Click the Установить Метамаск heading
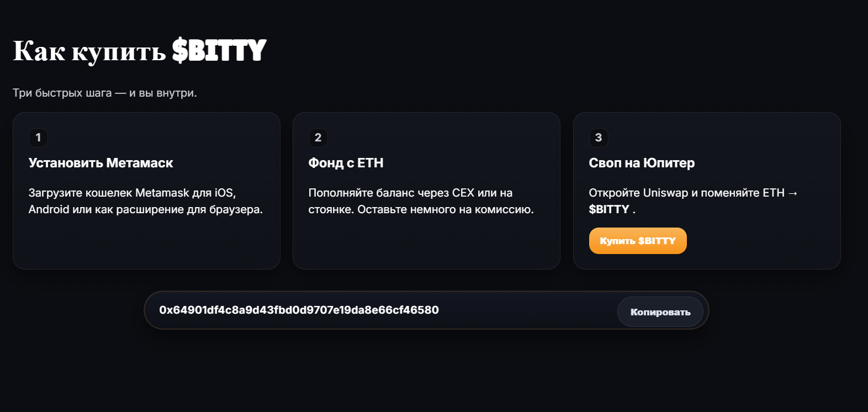 (x=100, y=163)
